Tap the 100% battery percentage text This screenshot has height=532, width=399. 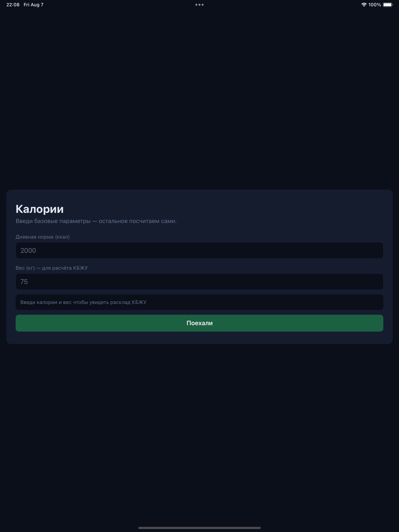click(375, 5)
